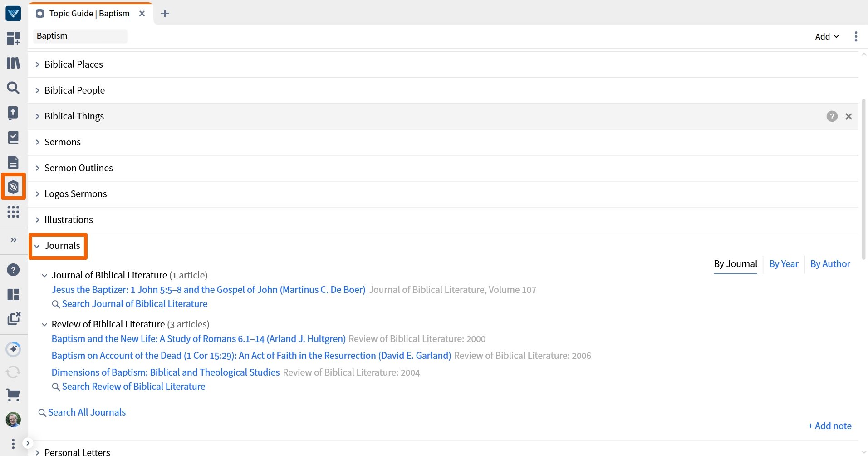Click the small sidebar expand arrow button

tap(28, 443)
